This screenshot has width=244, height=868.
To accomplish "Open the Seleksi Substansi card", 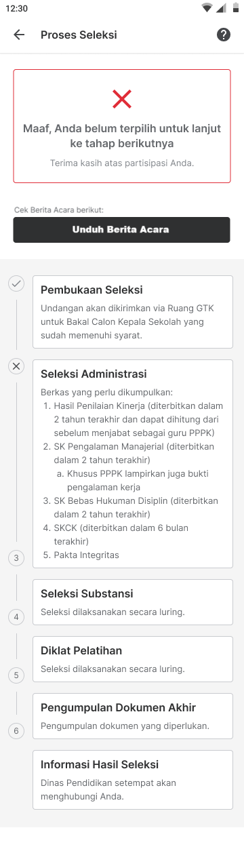I will (x=133, y=602).
